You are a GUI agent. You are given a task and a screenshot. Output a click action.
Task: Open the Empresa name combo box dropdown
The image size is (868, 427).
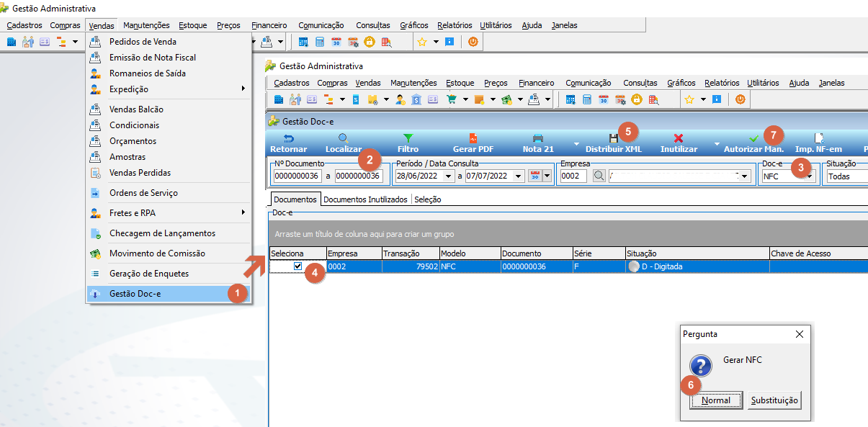[x=745, y=176]
